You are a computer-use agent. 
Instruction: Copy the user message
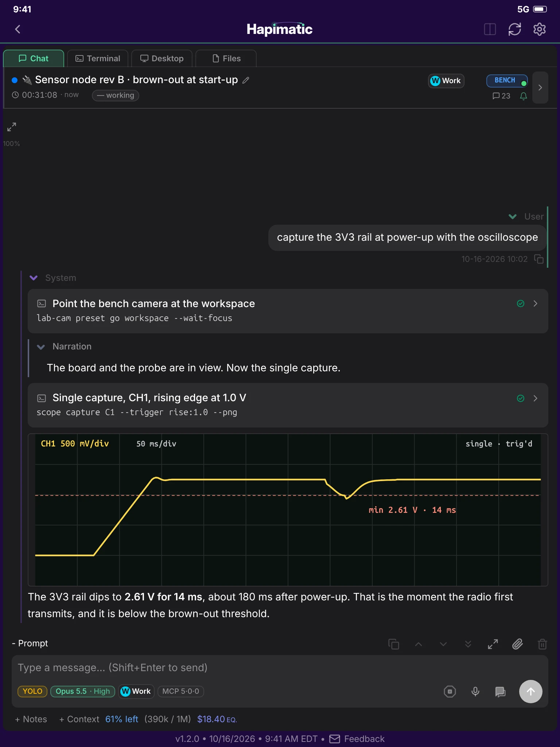(538, 259)
